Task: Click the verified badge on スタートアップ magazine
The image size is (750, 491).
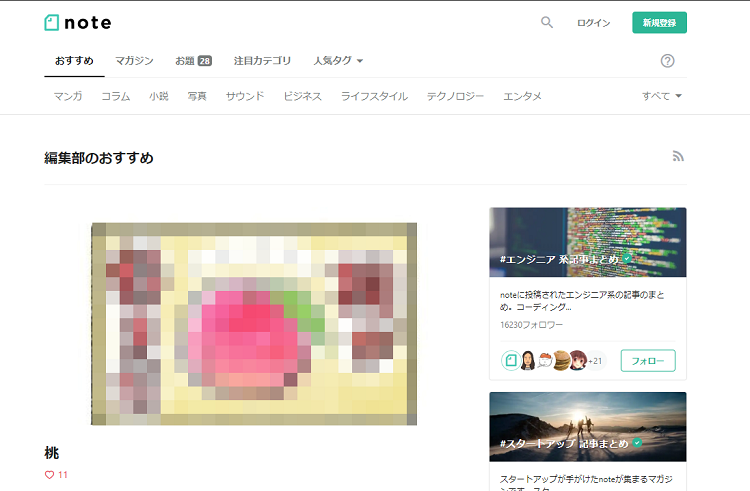Action: tap(637, 443)
